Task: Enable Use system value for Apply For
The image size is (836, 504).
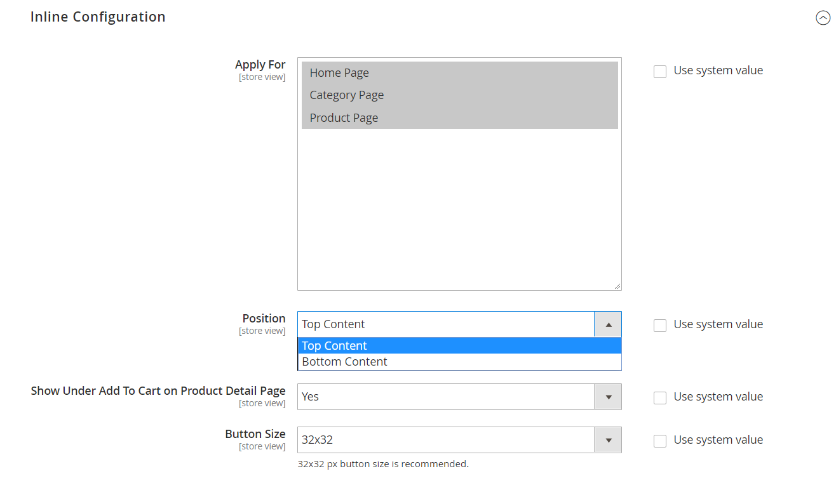Action: pos(660,72)
